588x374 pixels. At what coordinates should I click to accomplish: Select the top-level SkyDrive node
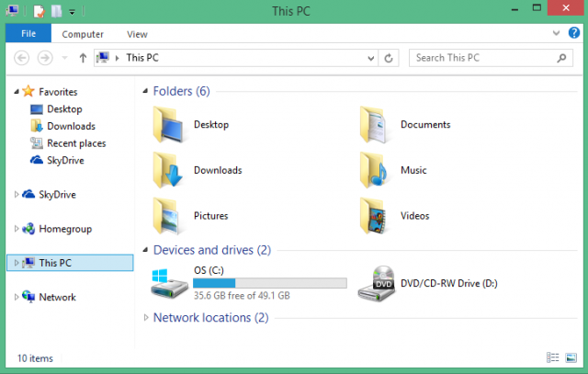(57, 195)
